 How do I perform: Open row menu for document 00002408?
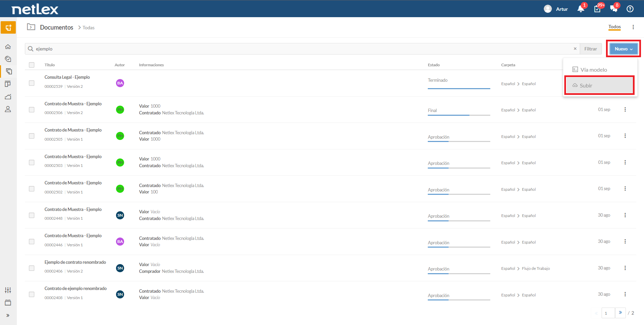[625, 294]
